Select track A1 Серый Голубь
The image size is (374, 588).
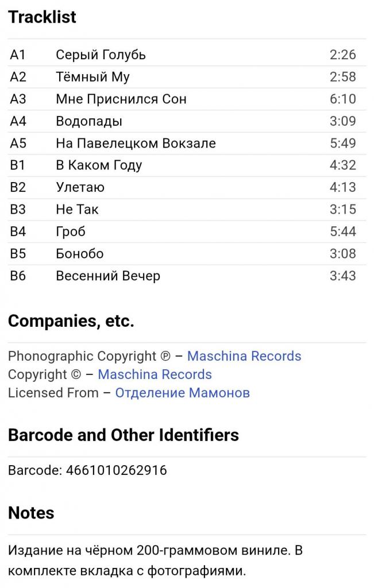click(187, 55)
